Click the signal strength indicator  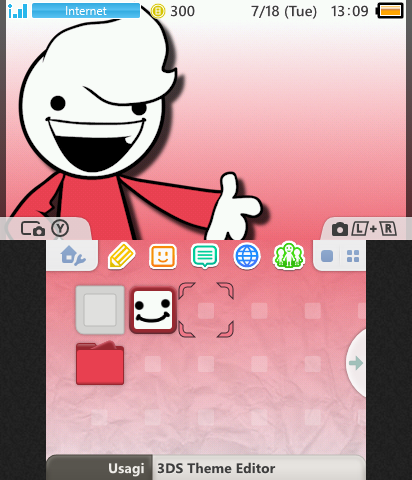click(x=18, y=11)
